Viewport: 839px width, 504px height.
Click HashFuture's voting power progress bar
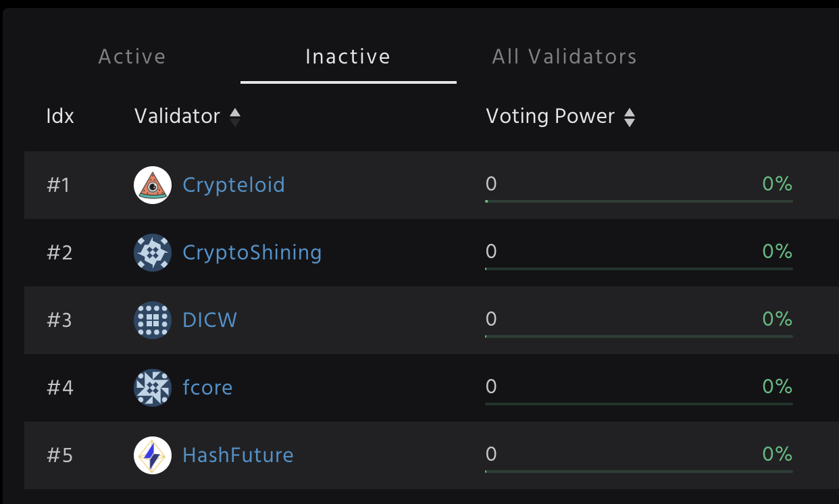pyautogui.click(x=638, y=472)
